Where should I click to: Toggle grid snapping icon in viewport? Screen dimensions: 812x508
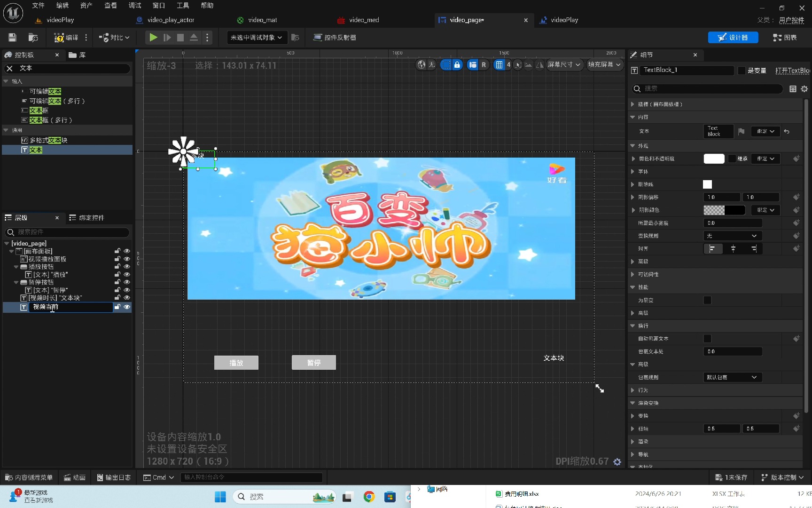(x=499, y=65)
